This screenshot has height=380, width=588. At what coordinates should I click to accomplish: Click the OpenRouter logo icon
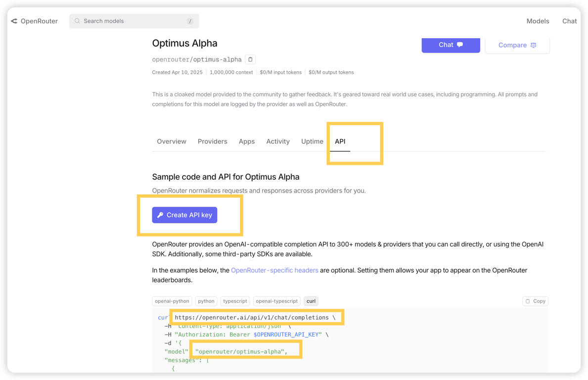[14, 21]
